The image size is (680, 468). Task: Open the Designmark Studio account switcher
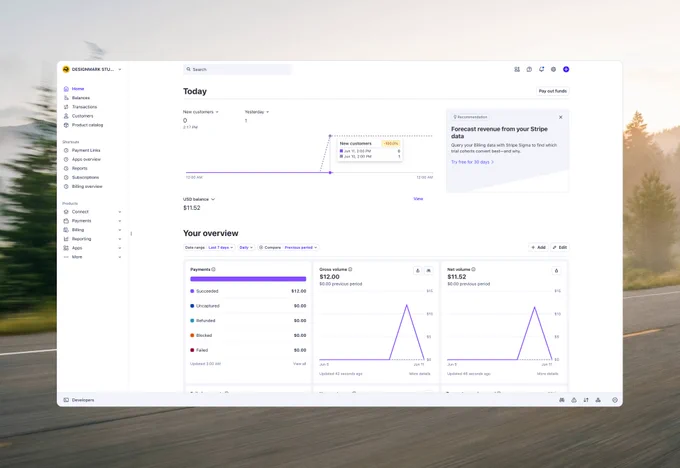(x=92, y=69)
